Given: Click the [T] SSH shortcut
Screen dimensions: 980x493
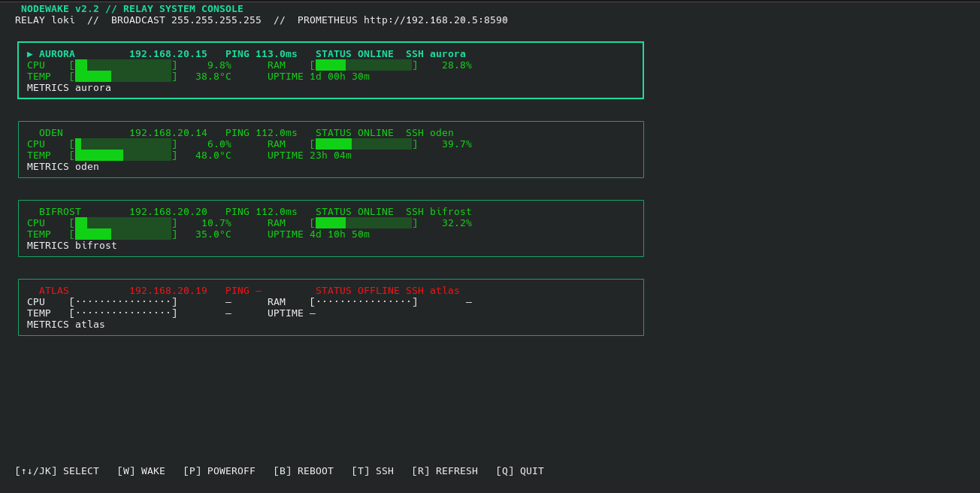Looking at the screenshot, I should (373, 471).
